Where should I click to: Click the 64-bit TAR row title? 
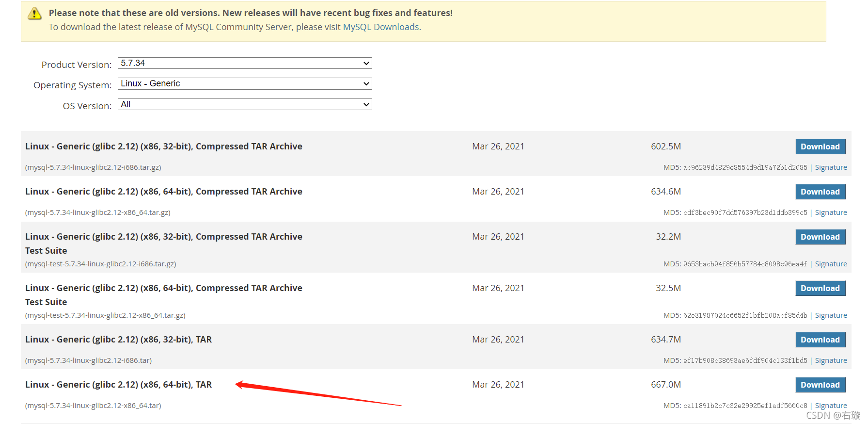[118, 385]
